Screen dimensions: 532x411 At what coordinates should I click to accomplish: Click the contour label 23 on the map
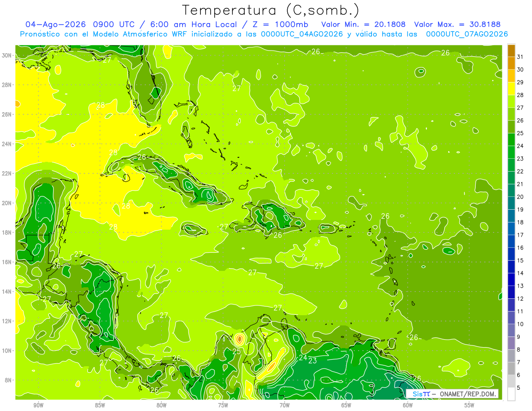click(x=313, y=361)
